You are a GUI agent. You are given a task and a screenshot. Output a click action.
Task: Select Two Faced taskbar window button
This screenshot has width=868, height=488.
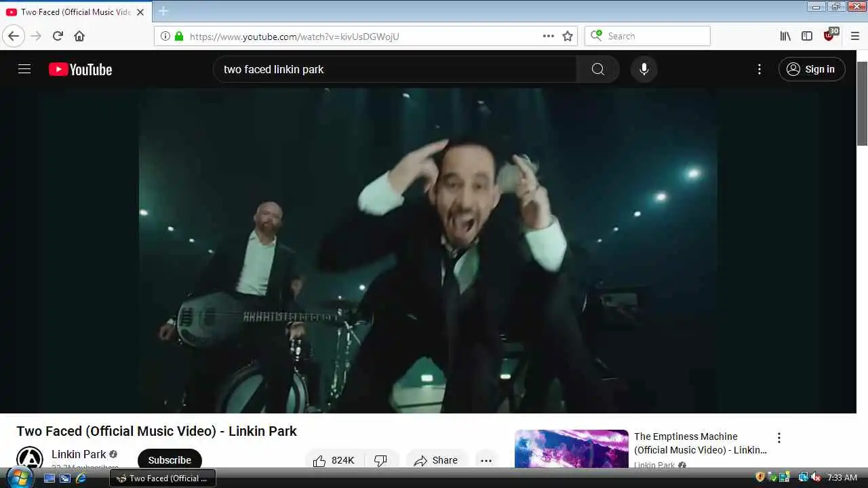[x=163, y=478]
